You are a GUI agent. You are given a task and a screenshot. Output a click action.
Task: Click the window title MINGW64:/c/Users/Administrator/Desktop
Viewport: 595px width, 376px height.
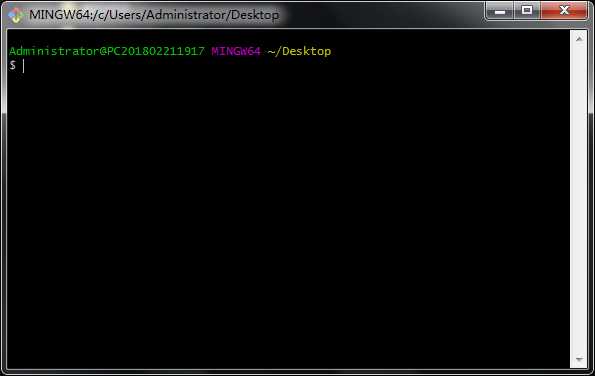click(x=154, y=15)
